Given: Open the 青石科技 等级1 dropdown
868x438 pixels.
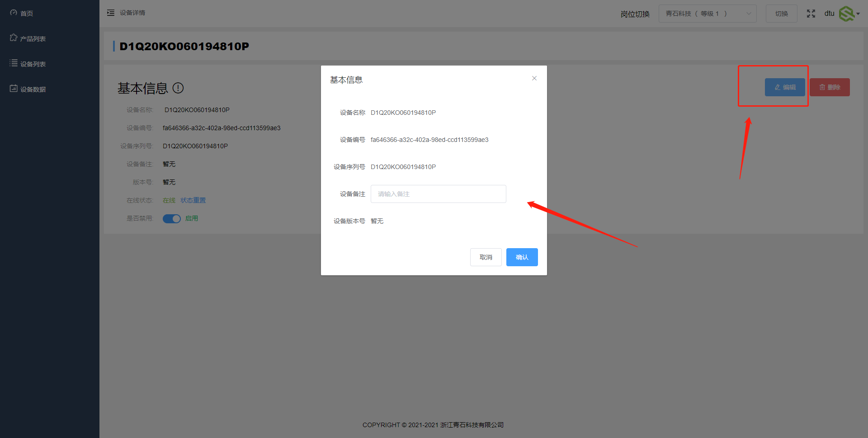Looking at the screenshot, I should 708,14.
